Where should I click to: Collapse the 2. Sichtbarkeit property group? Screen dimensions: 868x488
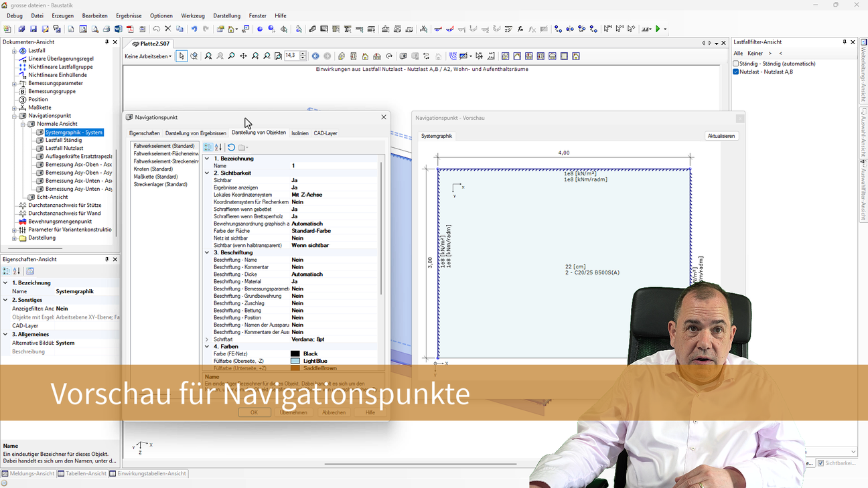coord(207,173)
